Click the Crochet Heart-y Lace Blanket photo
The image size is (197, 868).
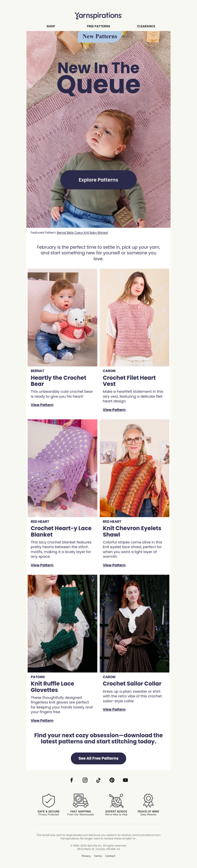[63, 468]
